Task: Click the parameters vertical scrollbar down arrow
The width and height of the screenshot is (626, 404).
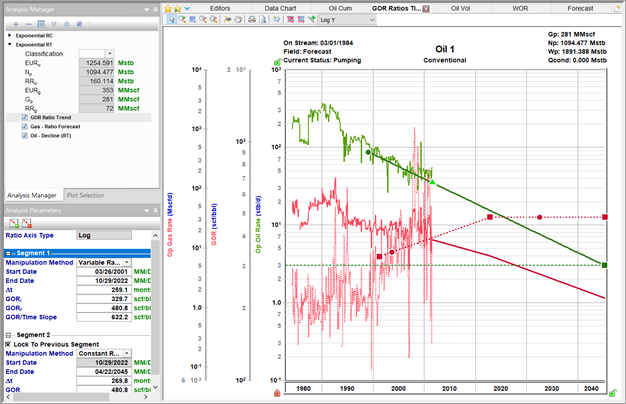Action: tap(155, 387)
